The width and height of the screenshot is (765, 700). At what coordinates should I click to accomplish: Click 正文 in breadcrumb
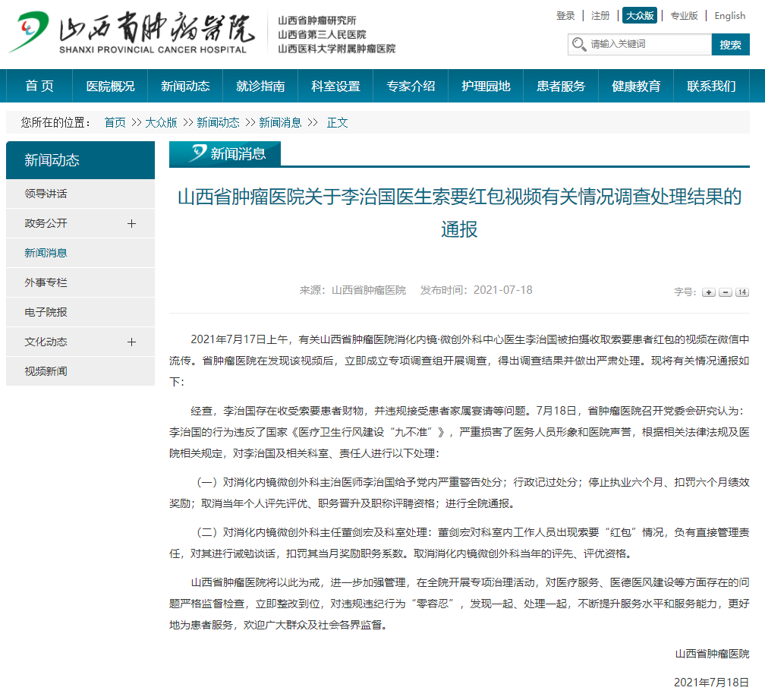pos(337,122)
